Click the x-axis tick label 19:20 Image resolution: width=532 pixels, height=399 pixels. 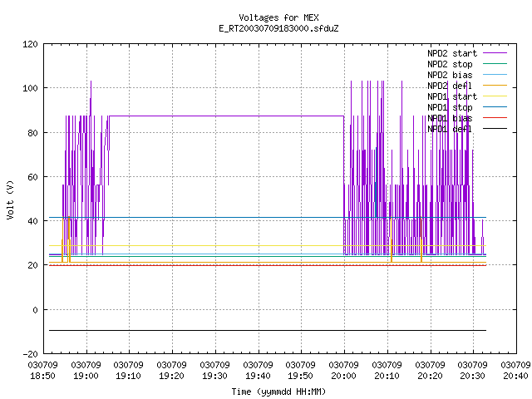click(172, 376)
